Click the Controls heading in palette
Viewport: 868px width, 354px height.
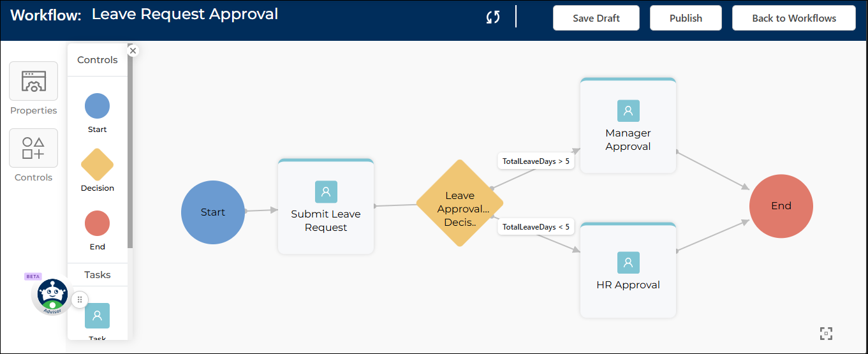(98, 60)
